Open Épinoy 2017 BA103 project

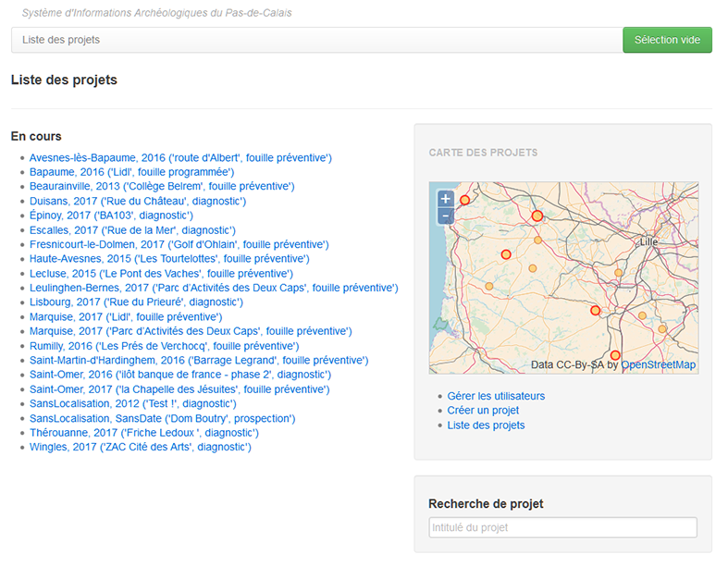pos(111,216)
